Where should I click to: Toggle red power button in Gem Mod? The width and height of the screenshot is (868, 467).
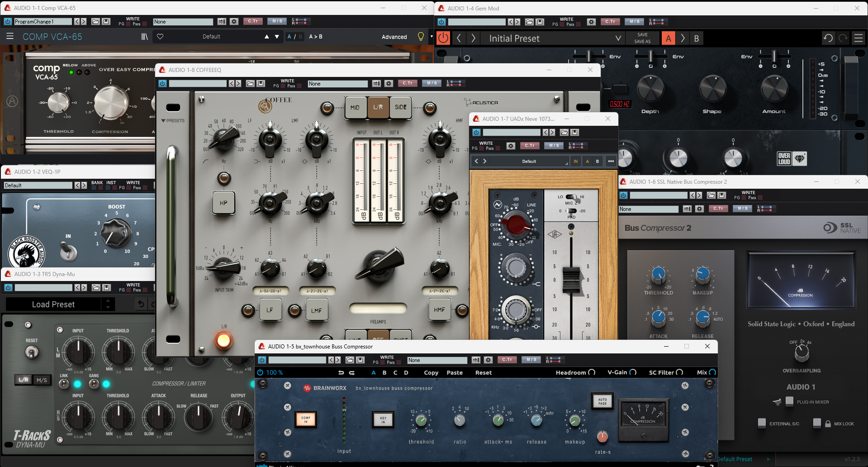(x=443, y=38)
